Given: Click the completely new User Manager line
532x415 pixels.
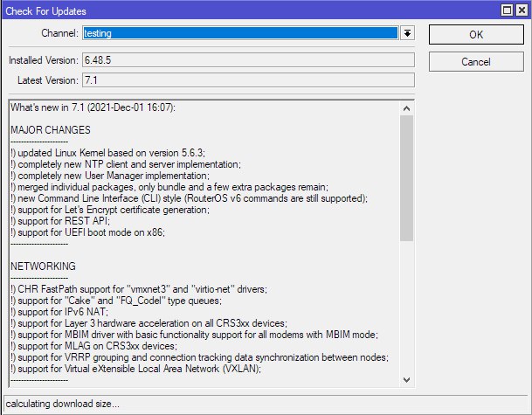Looking at the screenshot, I should click(110, 176).
